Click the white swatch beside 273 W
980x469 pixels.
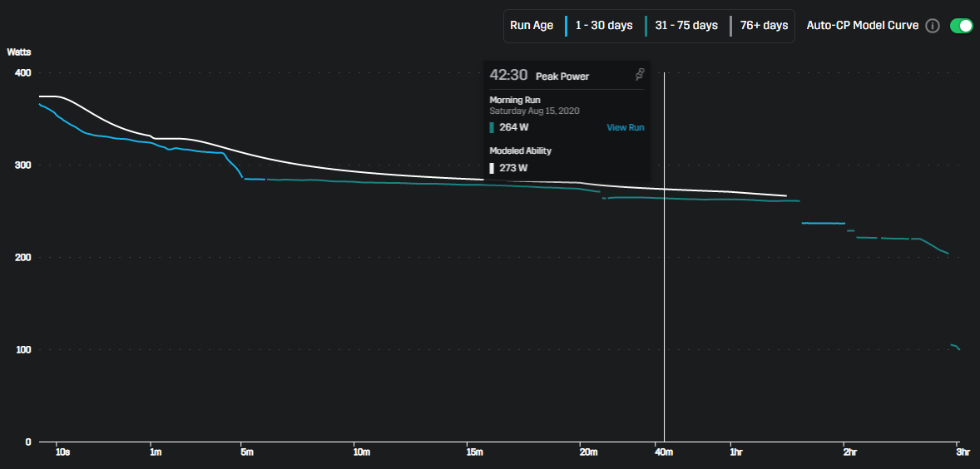[492, 168]
